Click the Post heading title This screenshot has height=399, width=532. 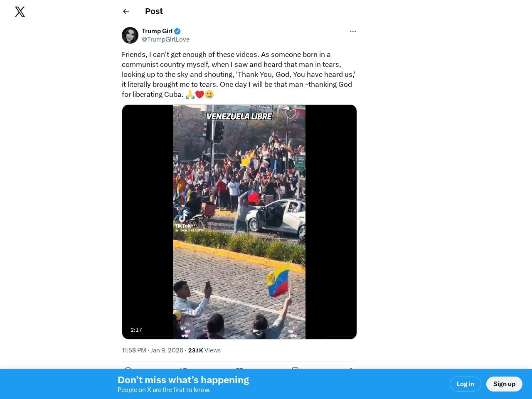point(154,11)
